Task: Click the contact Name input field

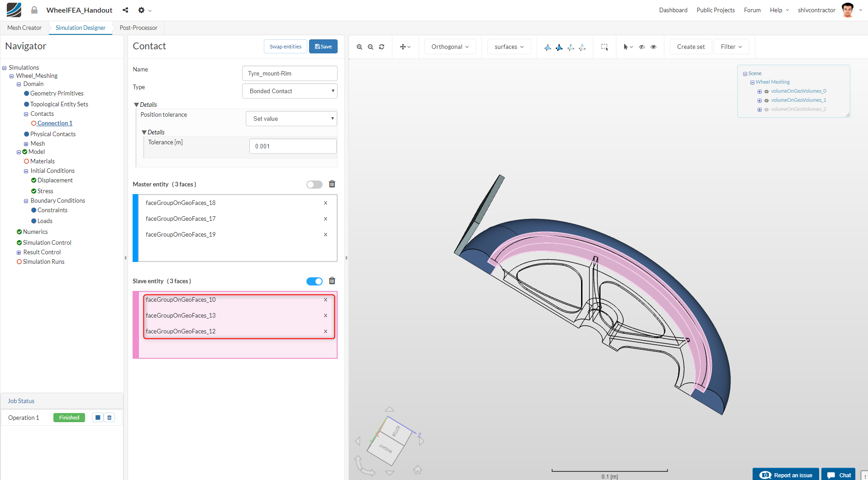Action: [x=290, y=73]
